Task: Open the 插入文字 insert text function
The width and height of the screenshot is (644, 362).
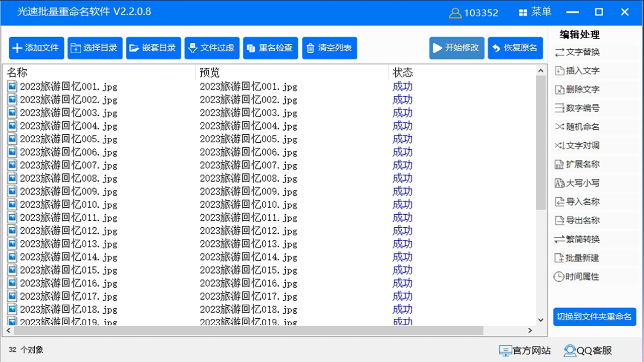Action: tap(575, 70)
